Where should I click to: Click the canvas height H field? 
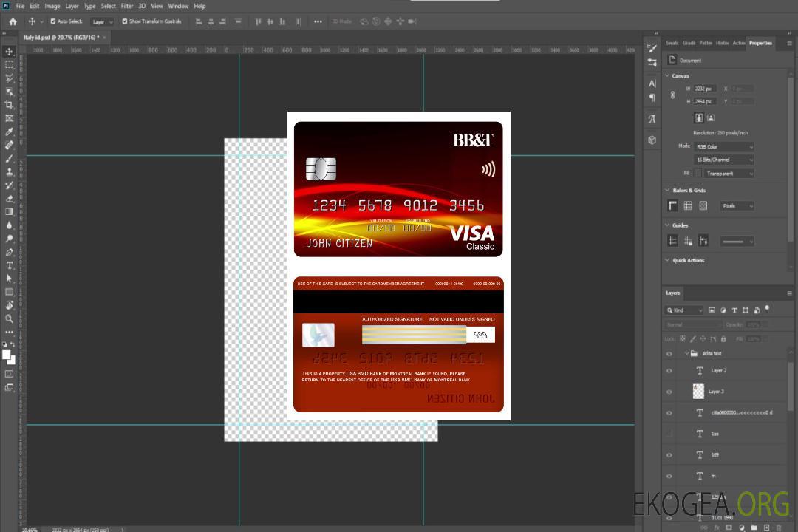705,101
